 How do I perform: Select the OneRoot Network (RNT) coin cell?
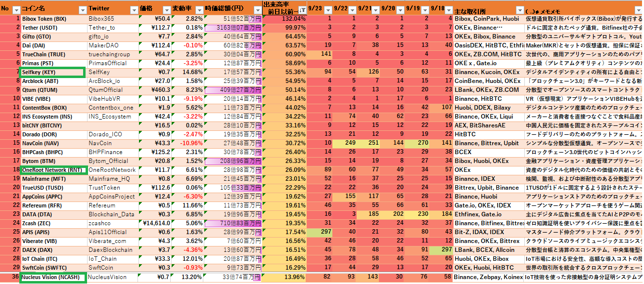pyautogui.click(x=53, y=170)
